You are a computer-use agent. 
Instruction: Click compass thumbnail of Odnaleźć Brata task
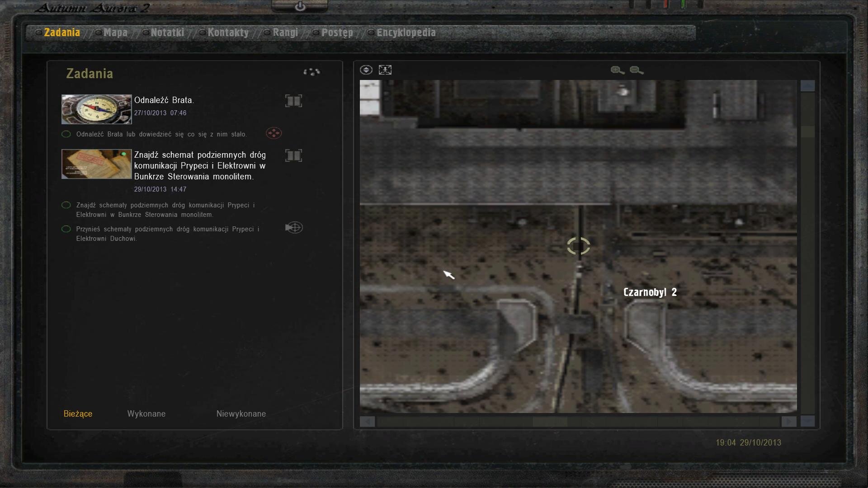tap(96, 109)
